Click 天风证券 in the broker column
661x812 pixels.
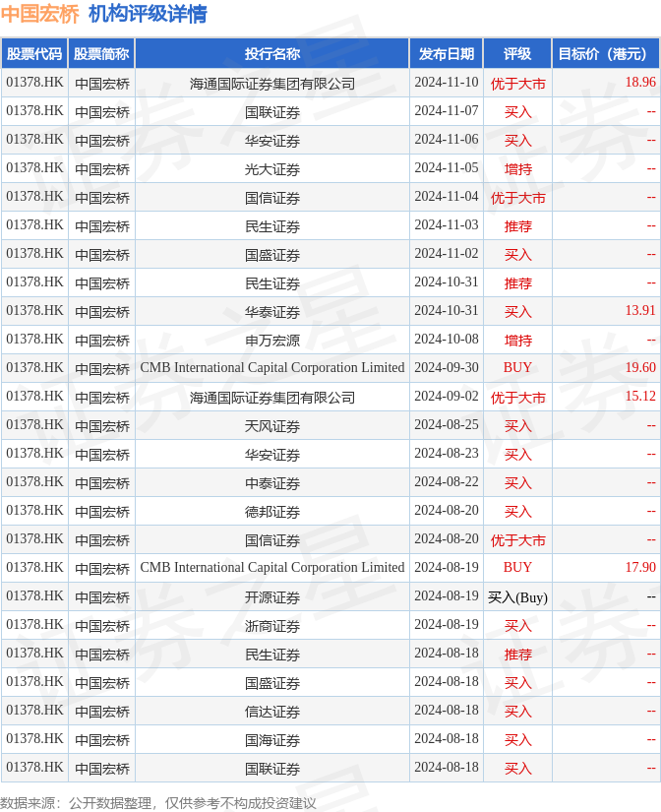coord(272,426)
